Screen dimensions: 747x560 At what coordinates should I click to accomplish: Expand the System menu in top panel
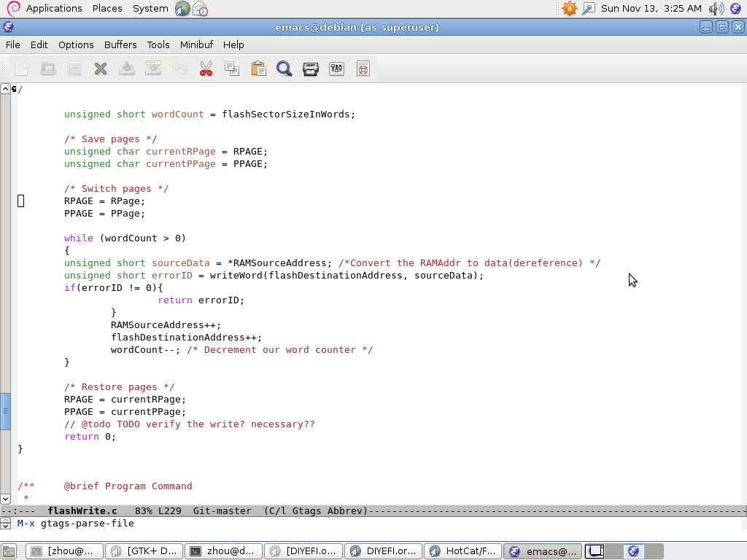(150, 8)
